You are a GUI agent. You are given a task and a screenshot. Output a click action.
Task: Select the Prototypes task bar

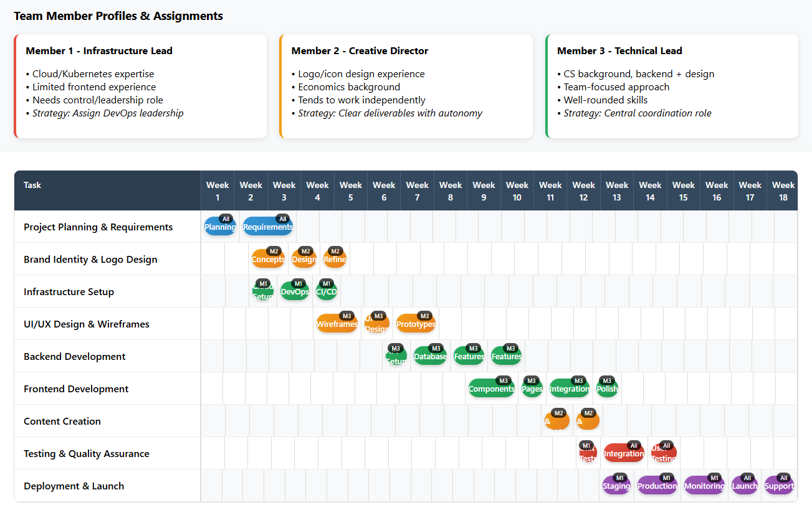click(416, 324)
